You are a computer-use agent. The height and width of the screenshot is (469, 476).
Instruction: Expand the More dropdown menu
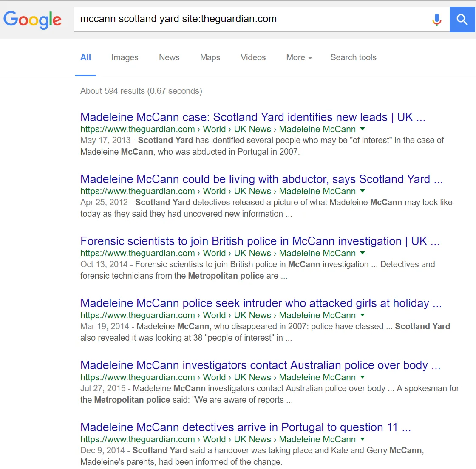click(x=299, y=57)
